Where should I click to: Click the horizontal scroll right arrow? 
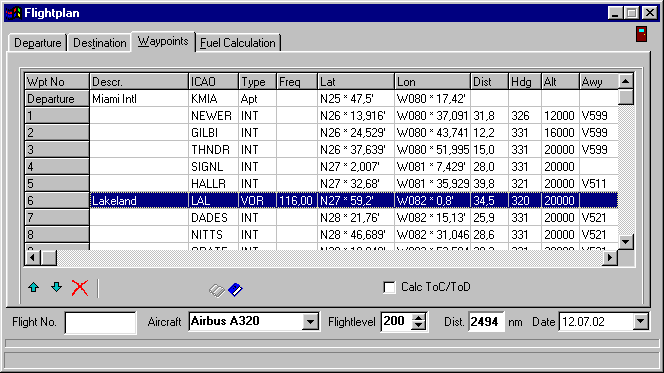pyautogui.click(x=610, y=257)
